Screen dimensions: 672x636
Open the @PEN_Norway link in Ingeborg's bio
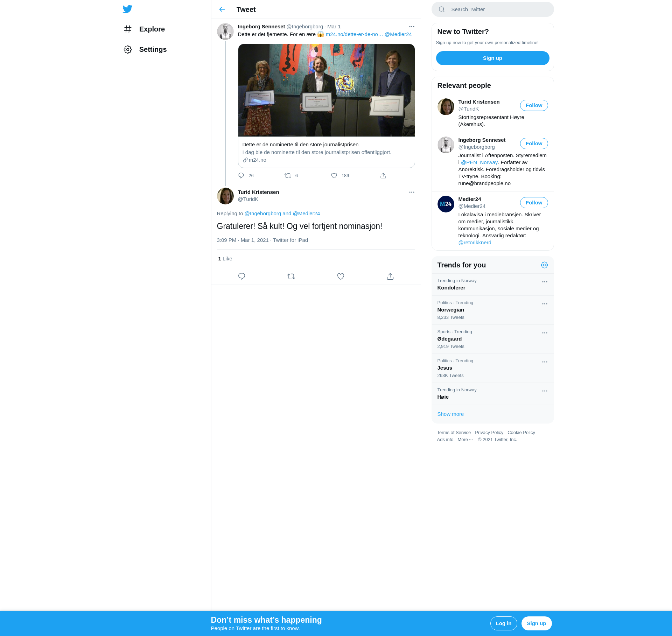(x=479, y=162)
